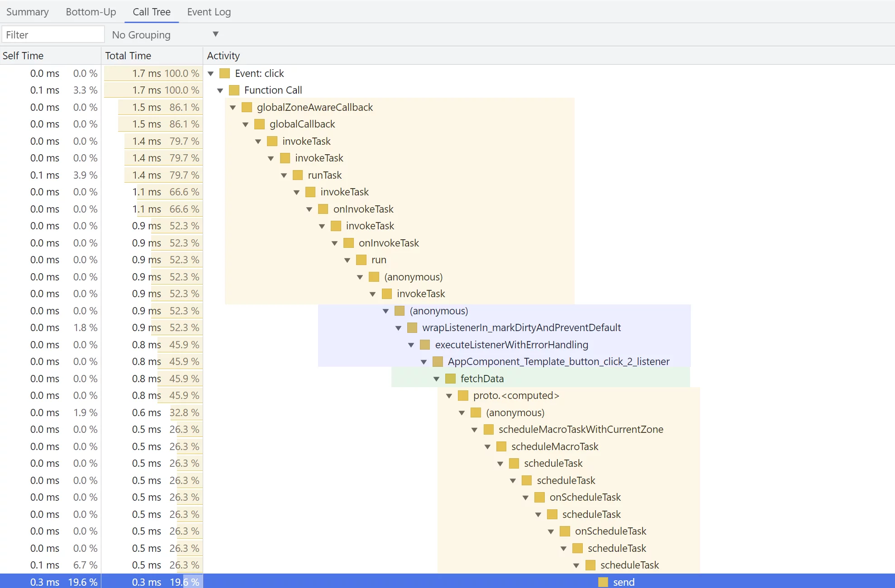The height and width of the screenshot is (588, 895).
Task: Collapse wrapListenerIn_markDirtyAndPreventDefault disclosure triangle
Action: (399, 328)
